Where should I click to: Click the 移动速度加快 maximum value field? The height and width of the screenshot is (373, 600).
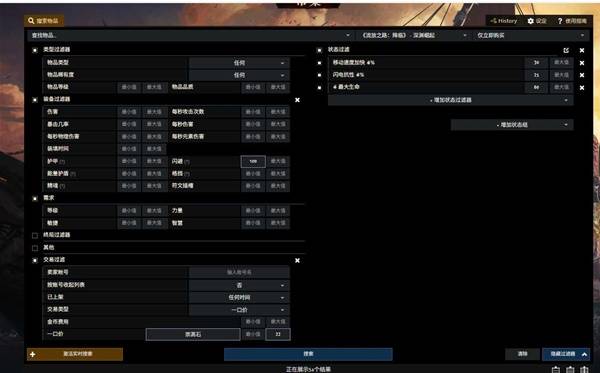pos(561,62)
